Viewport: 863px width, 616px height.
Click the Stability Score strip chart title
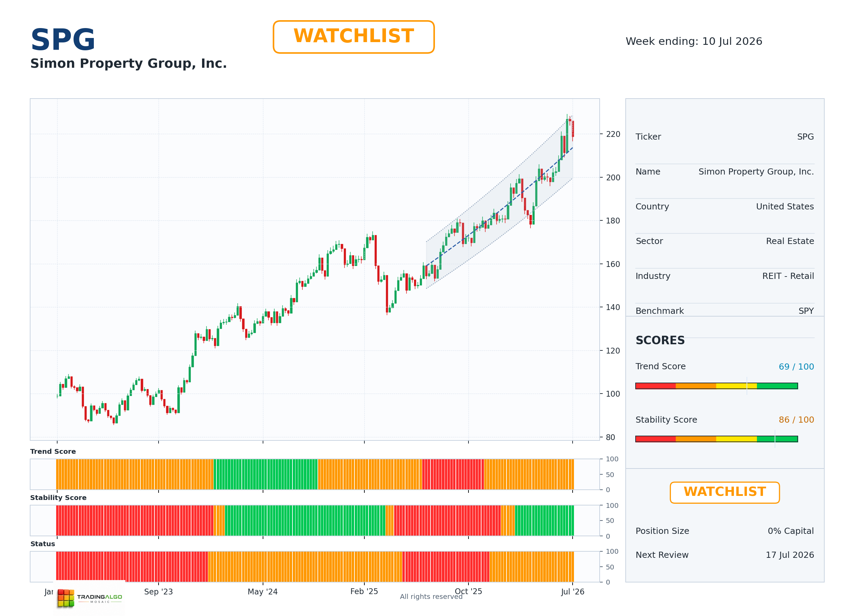tap(58, 498)
